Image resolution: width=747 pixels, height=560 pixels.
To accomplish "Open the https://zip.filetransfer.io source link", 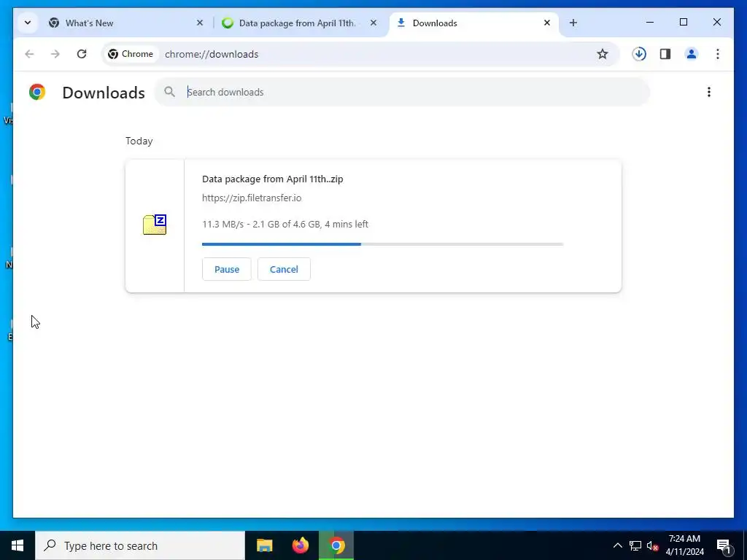I will pos(252,198).
